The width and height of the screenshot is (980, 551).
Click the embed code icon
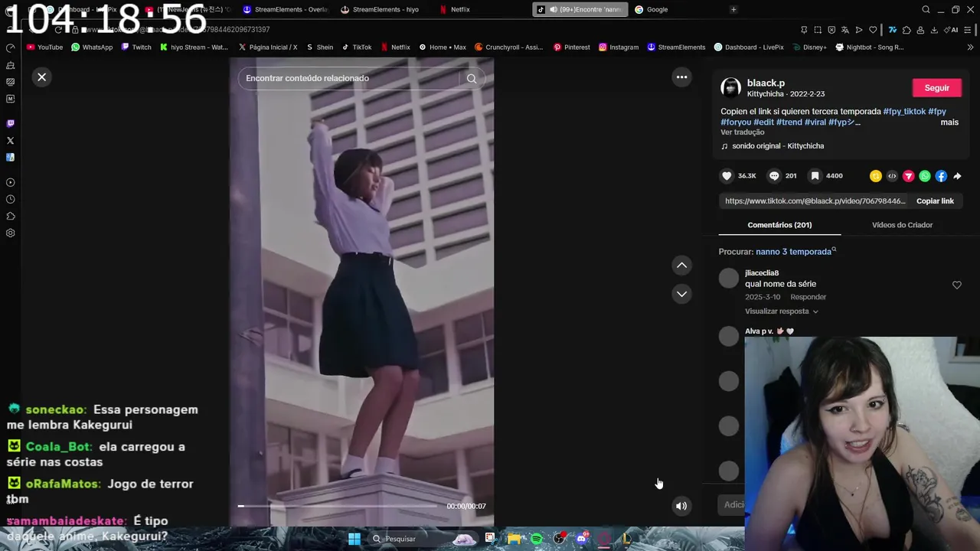coord(892,176)
